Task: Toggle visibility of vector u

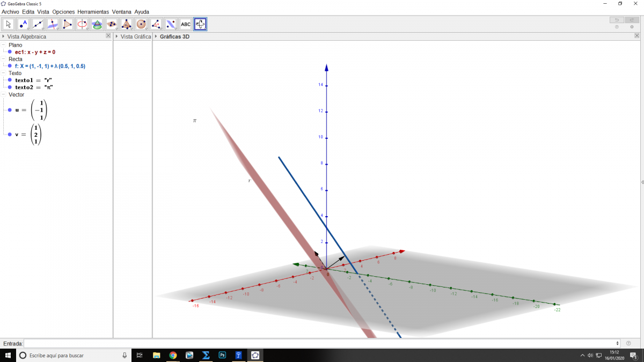Action: coord(10,110)
